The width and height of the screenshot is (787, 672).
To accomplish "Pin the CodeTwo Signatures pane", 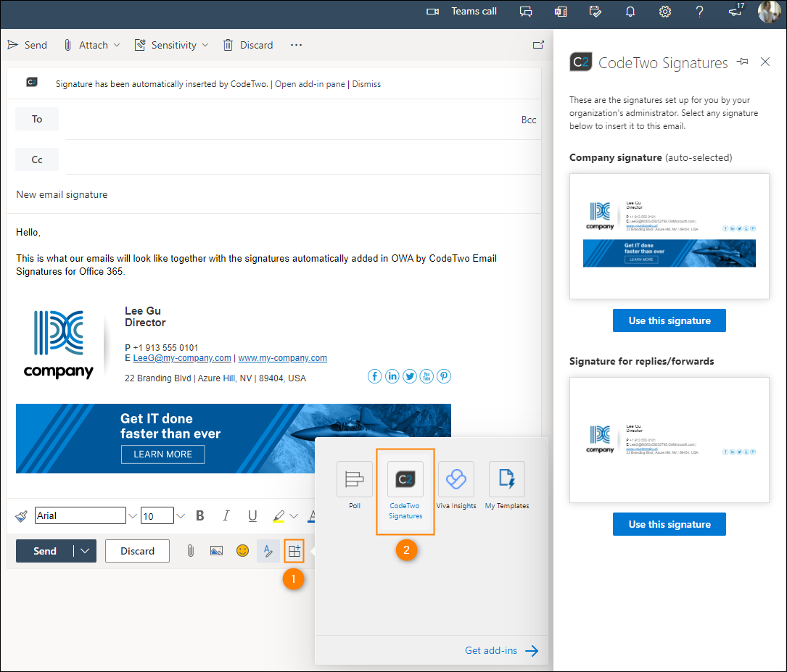I will [x=743, y=62].
